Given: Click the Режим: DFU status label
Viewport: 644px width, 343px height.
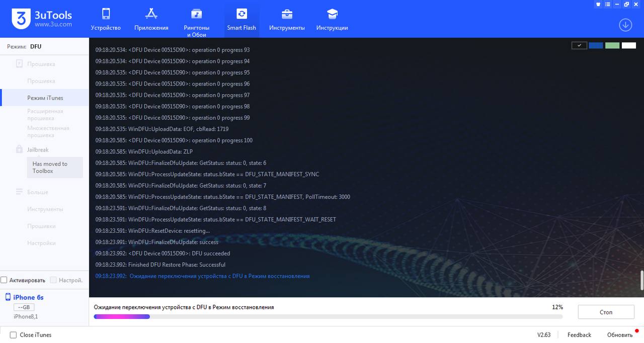Looking at the screenshot, I should [24, 46].
